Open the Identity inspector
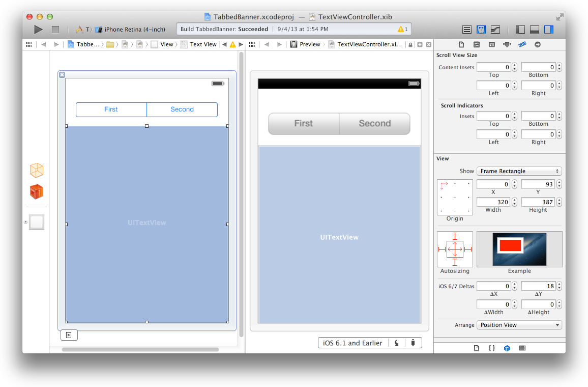The width and height of the screenshot is (588, 387). pos(491,44)
